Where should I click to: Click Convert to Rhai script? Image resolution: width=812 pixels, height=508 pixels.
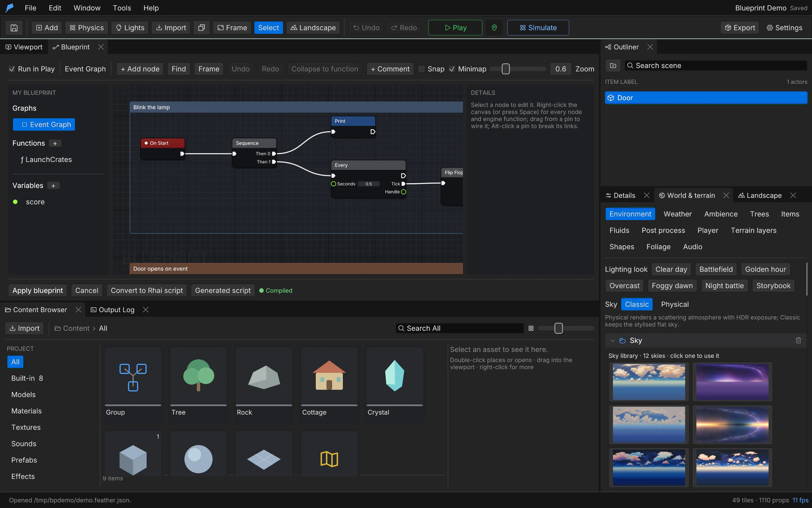click(147, 290)
